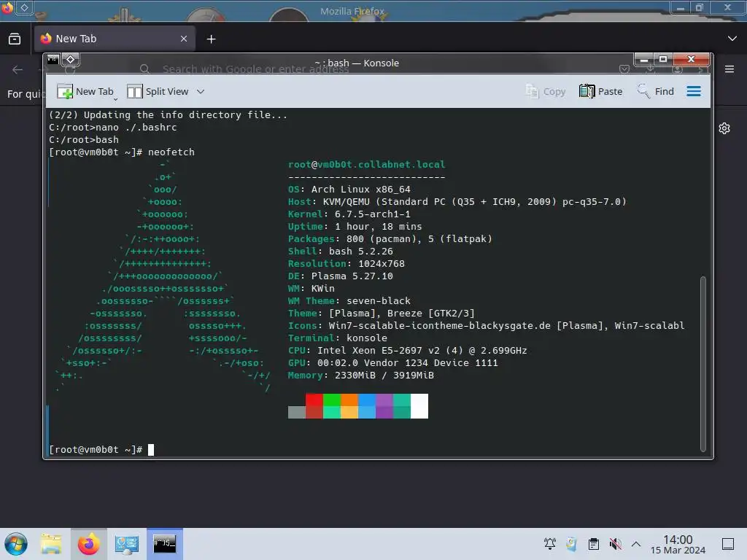747x560 pixels.
Task: Open notifications bell in system tray
Action: (x=550, y=544)
